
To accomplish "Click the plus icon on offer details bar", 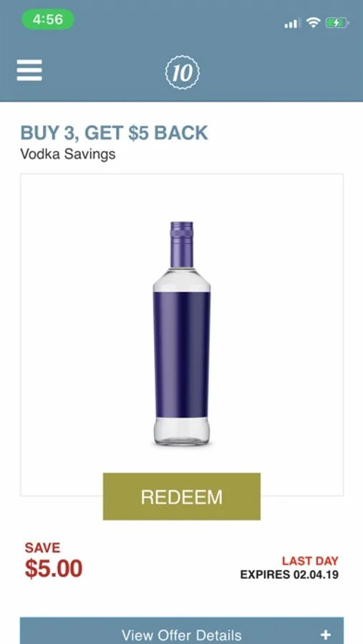I will [326, 635].
